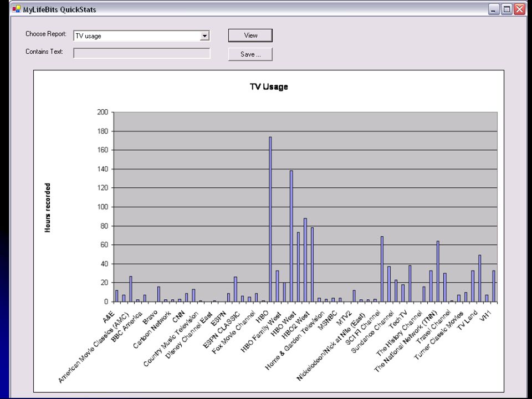Click the Home & Garden Television label
The height and width of the screenshot is (399, 532).
(x=294, y=340)
